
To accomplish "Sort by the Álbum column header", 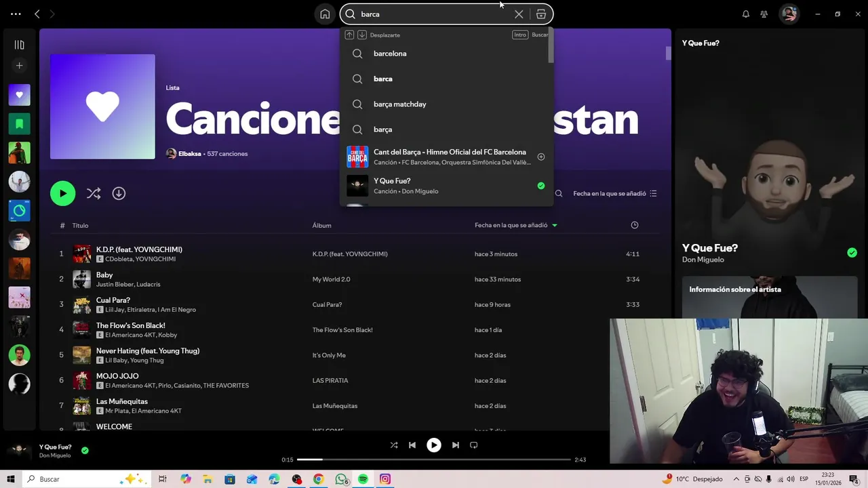I will click(322, 226).
